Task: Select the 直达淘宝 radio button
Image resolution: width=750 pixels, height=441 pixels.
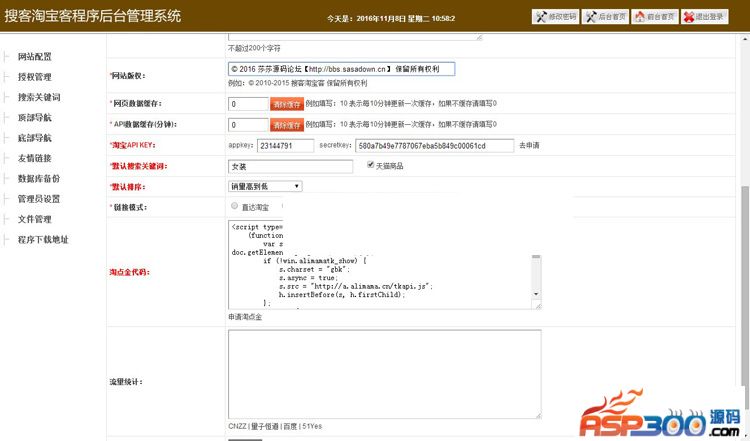Action: pos(234,206)
